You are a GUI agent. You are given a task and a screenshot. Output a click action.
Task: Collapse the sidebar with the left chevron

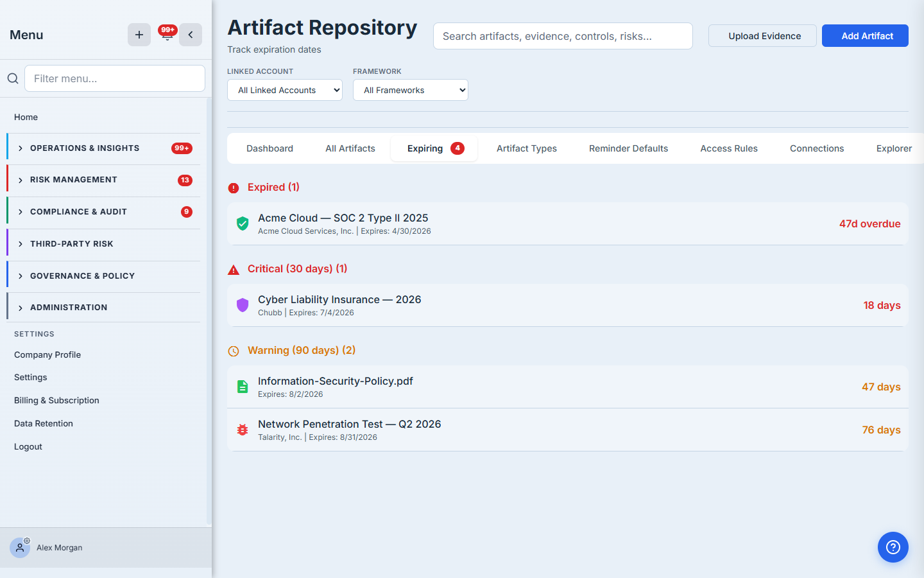click(x=191, y=35)
